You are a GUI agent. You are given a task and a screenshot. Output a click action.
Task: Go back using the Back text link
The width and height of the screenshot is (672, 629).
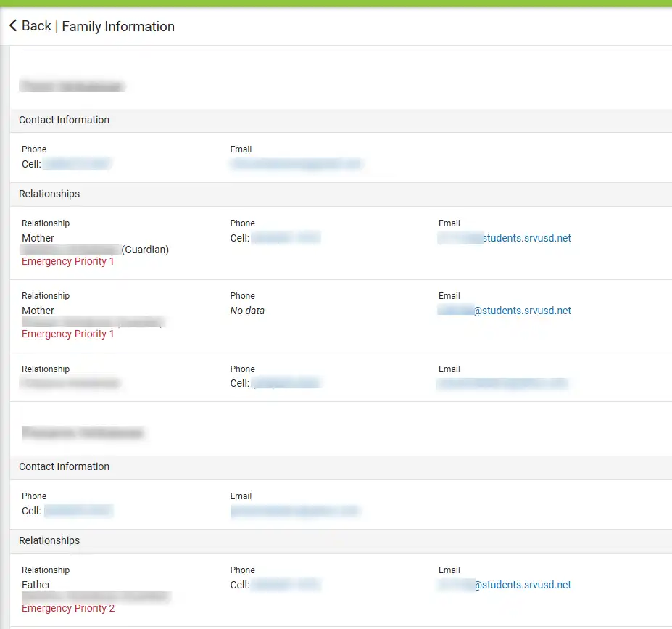point(36,26)
